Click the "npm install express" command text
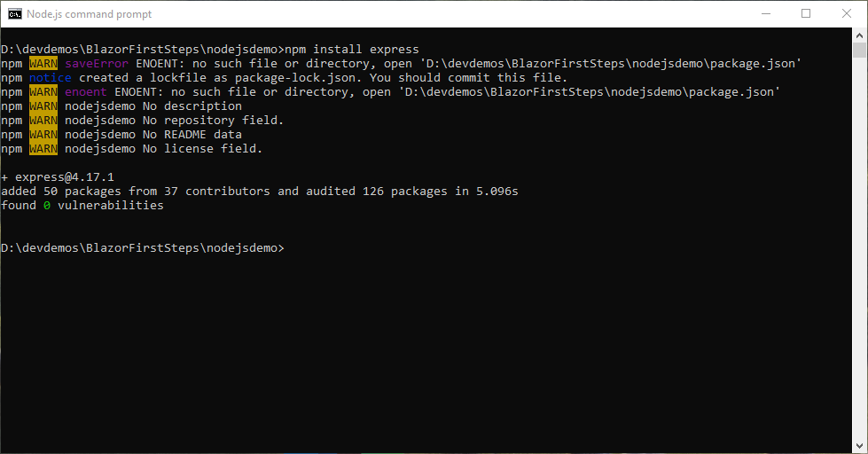 coord(351,50)
